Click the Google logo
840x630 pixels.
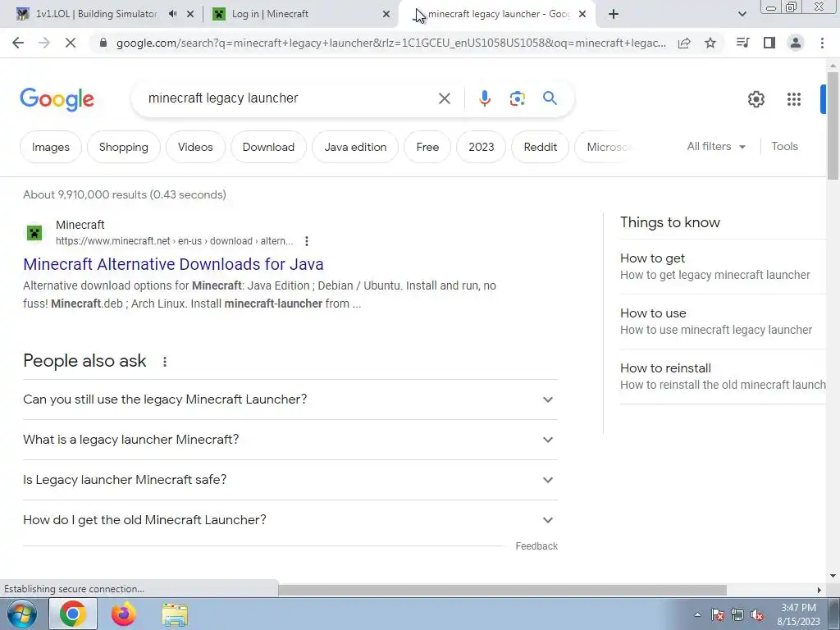tap(57, 99)
